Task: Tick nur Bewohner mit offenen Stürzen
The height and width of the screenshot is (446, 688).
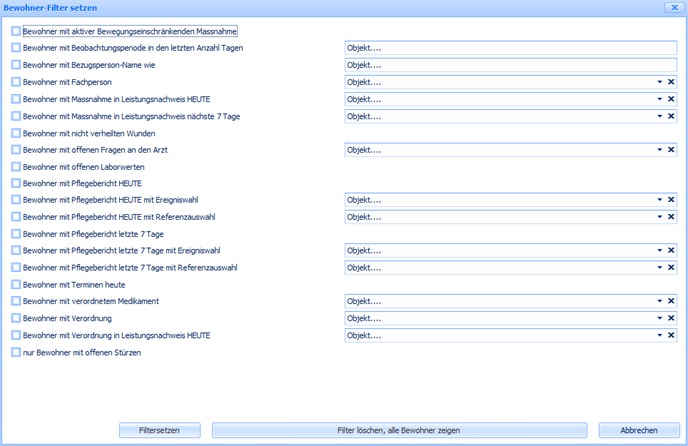Action: click(16, 352)
